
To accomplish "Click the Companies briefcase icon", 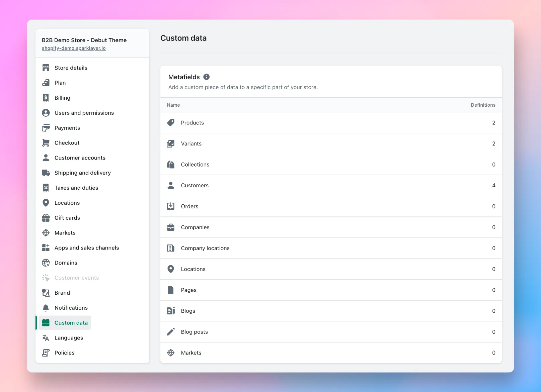I will [x=171, y=227].
